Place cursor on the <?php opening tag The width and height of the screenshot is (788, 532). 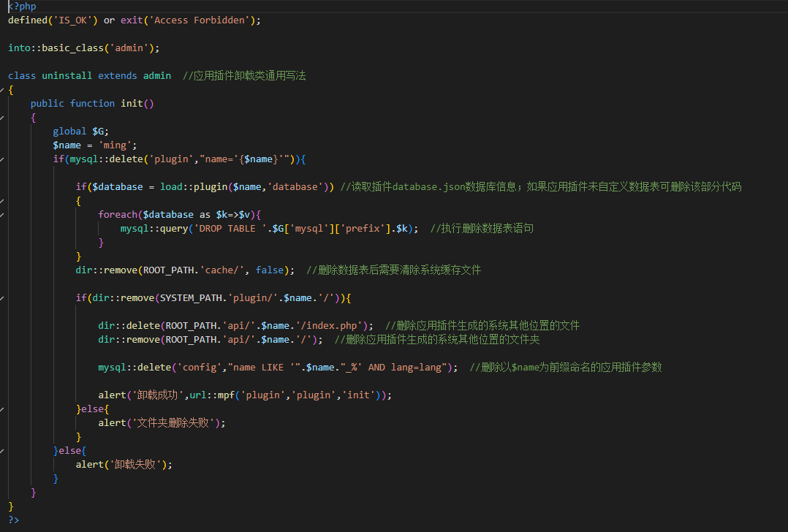pyautogui.click(x=21, y=7)
